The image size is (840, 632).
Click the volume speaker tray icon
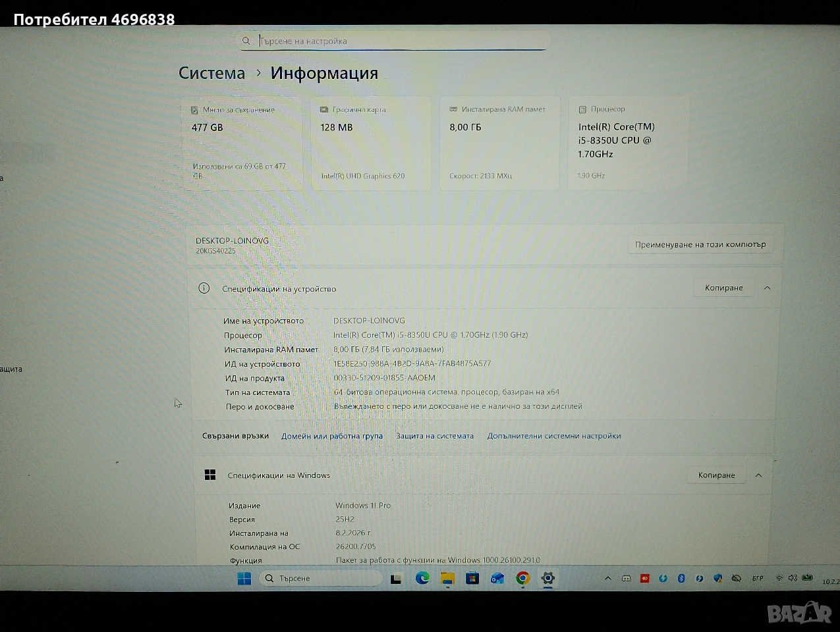pyautogui.click(x=792, y=578)
